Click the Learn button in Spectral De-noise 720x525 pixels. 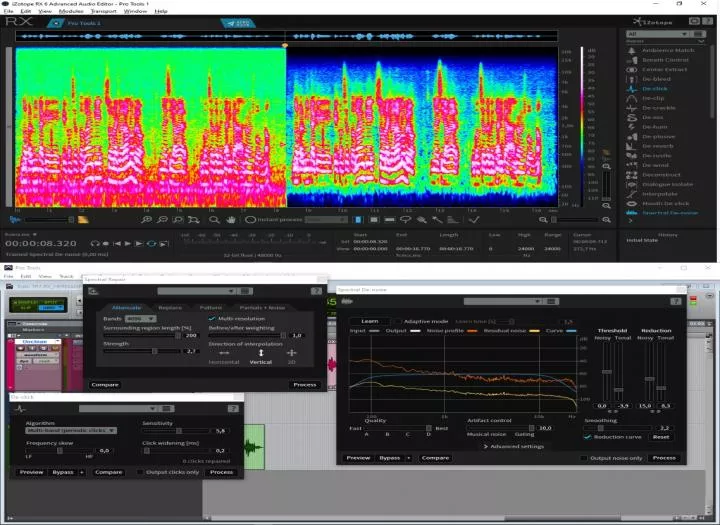pos(370,321)
